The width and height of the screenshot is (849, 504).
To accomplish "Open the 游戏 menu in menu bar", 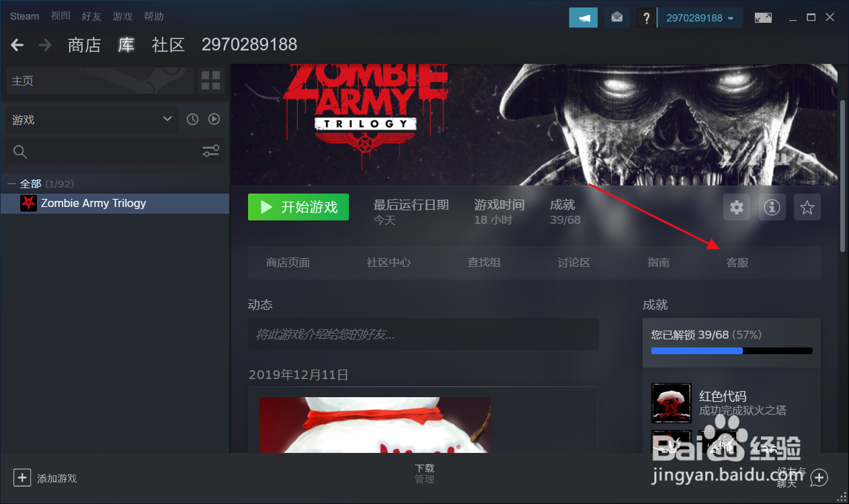I will pyautogui.click(x=122, y=16).
